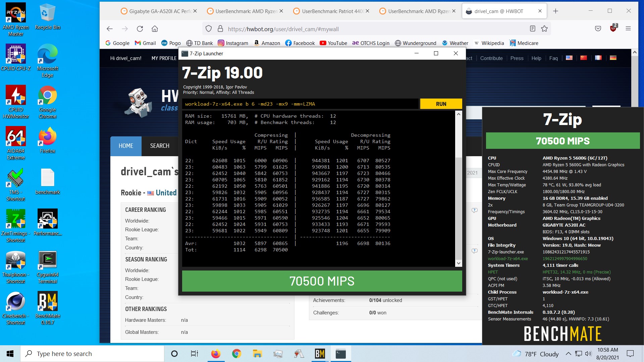Open Google bookmark
Viewport: 644px width, 362px height.
click(117, 43)
